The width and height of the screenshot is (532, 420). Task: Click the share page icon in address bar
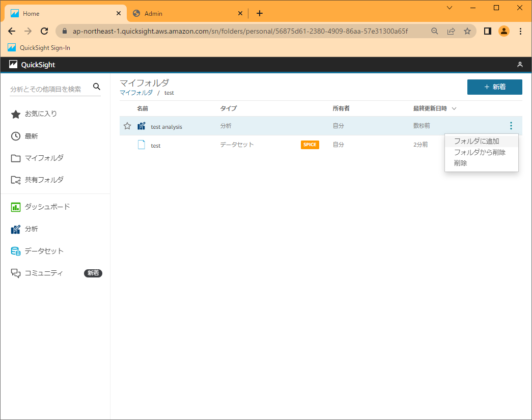451,31
